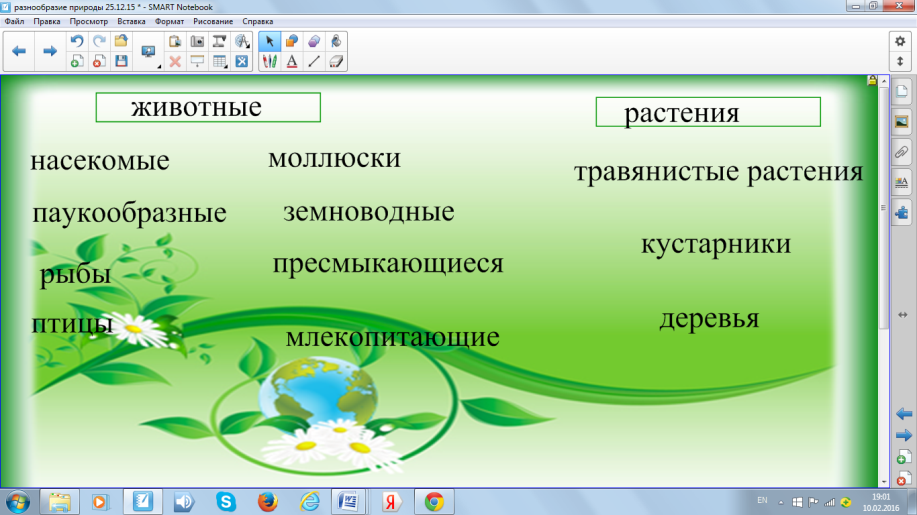Save the file using floppy disk icon
The image size is (917, 515).
pyautogui.click(x=121, y=61)
